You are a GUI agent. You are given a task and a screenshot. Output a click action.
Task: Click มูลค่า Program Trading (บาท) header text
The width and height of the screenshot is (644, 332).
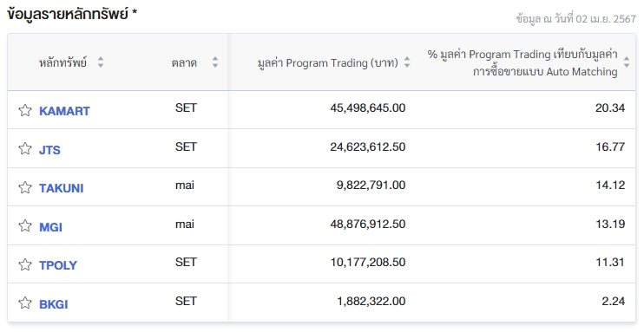pyautogui.click(x=328, y=62)
